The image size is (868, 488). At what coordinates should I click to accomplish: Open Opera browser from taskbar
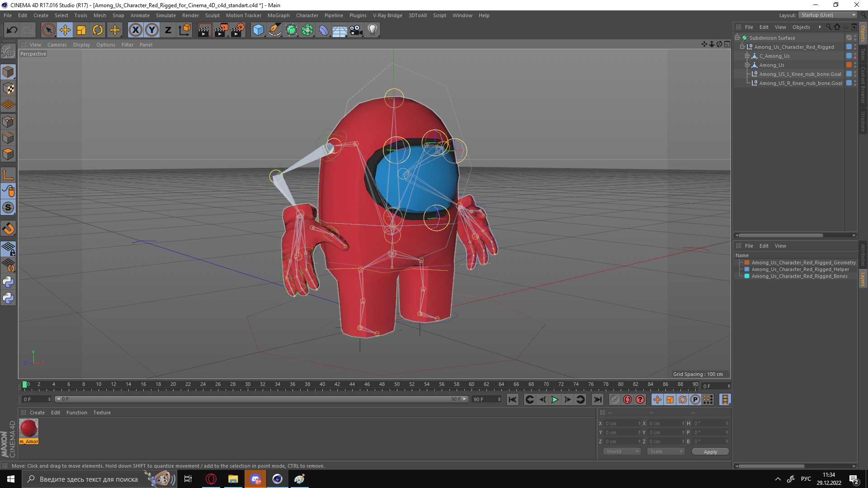tap(211, 479)
